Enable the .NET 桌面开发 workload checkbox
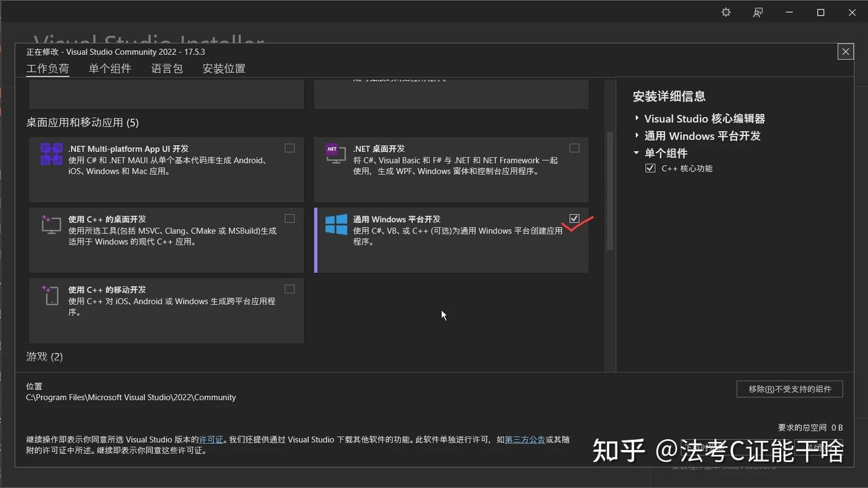This screenshot has height=488, width=868. [x=574, y=148]
